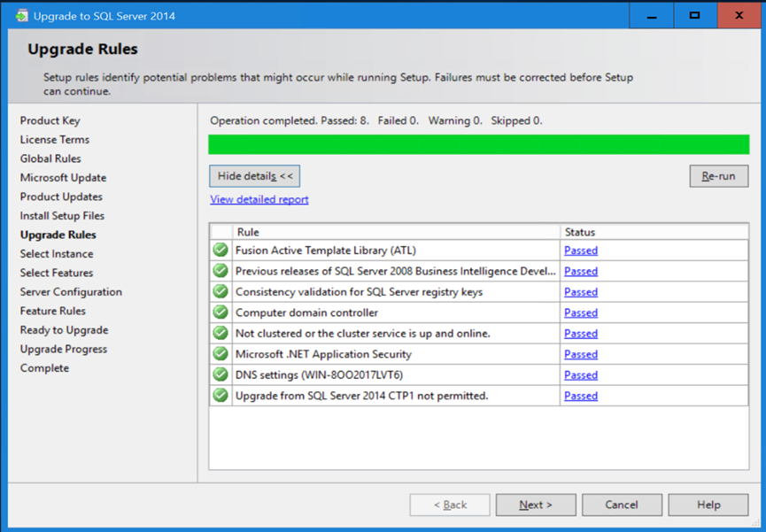Image resolution: width=766 pixels, height=532 pixels.
Task: Click green check icon for Fusion ATL rule
Action: point(221,251)
